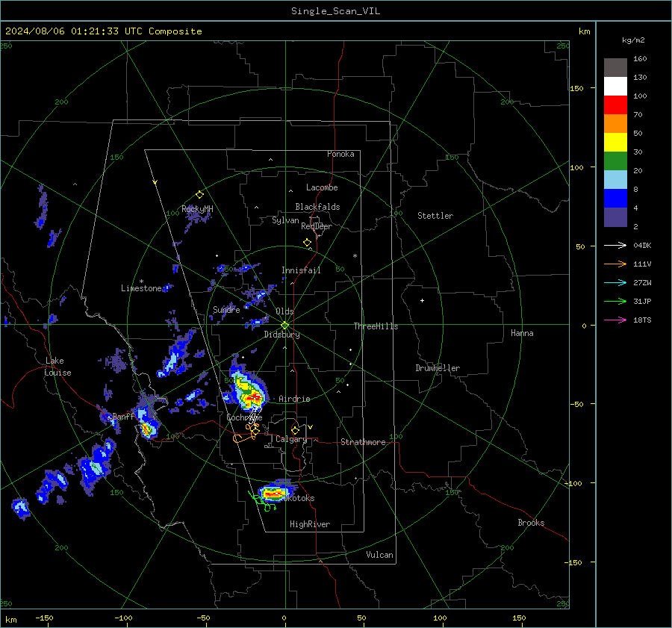Screen dimensions: 672x628
Task: Click the 04DK legend label
Action: point(642,246)
